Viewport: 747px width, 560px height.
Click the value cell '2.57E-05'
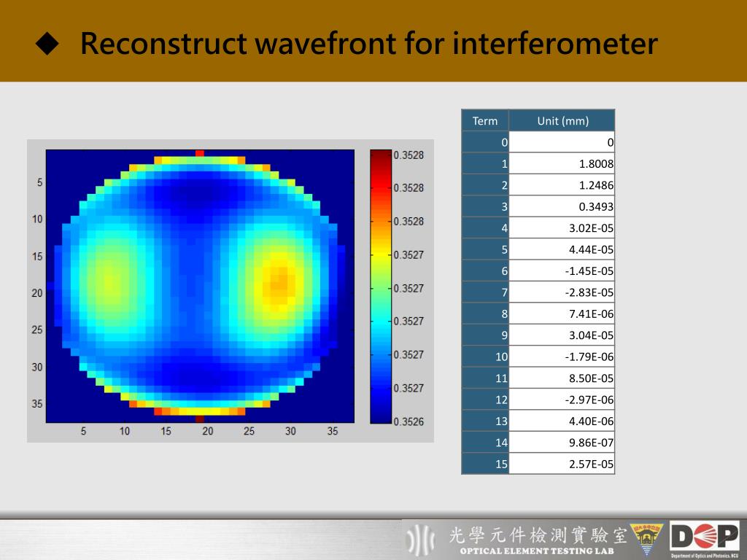[562, 463]
